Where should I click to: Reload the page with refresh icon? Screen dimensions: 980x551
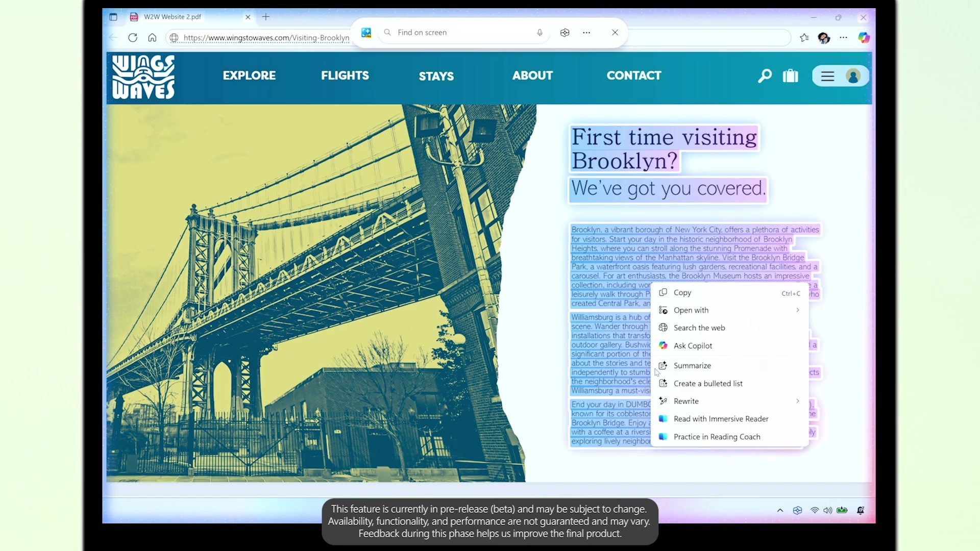point(133,38)
